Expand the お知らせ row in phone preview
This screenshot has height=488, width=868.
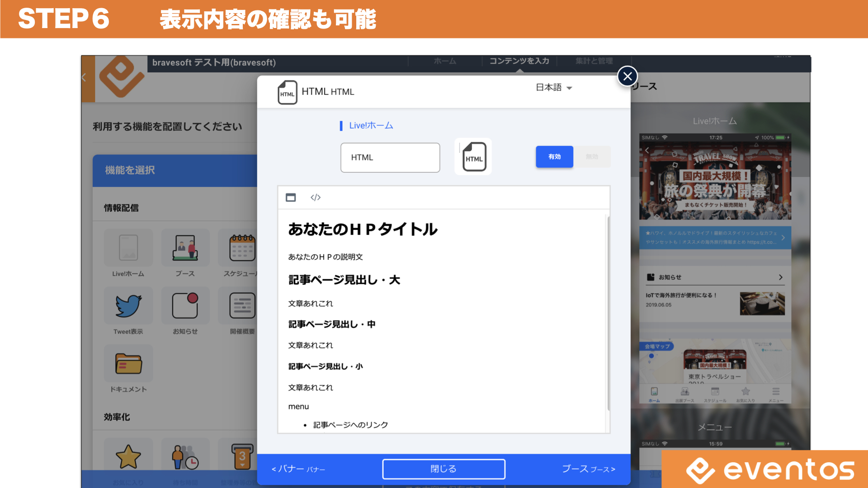tap(715, 277)
